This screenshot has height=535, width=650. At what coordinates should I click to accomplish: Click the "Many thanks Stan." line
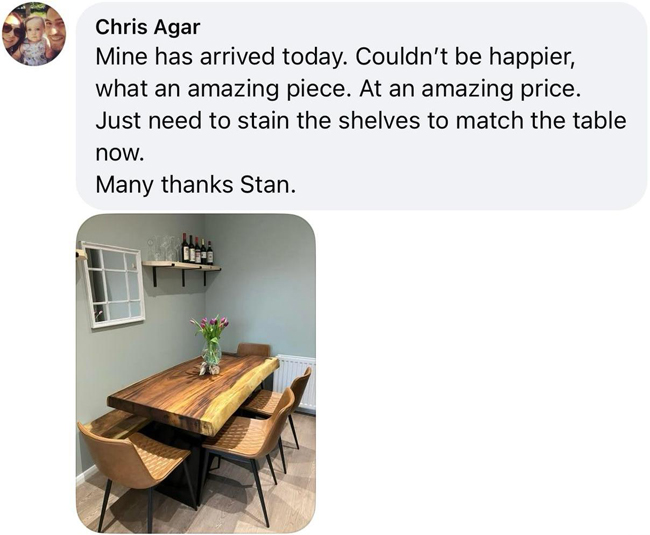(x=196, y=184)
